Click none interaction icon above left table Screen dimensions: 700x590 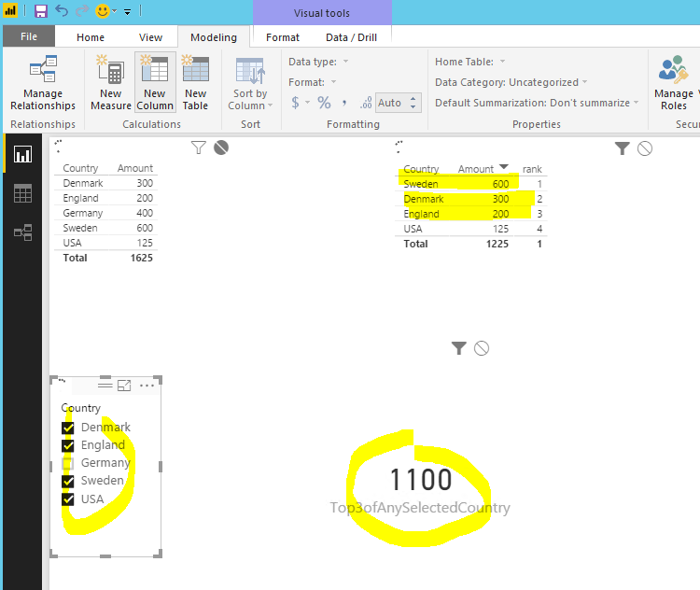click(221, 147)
